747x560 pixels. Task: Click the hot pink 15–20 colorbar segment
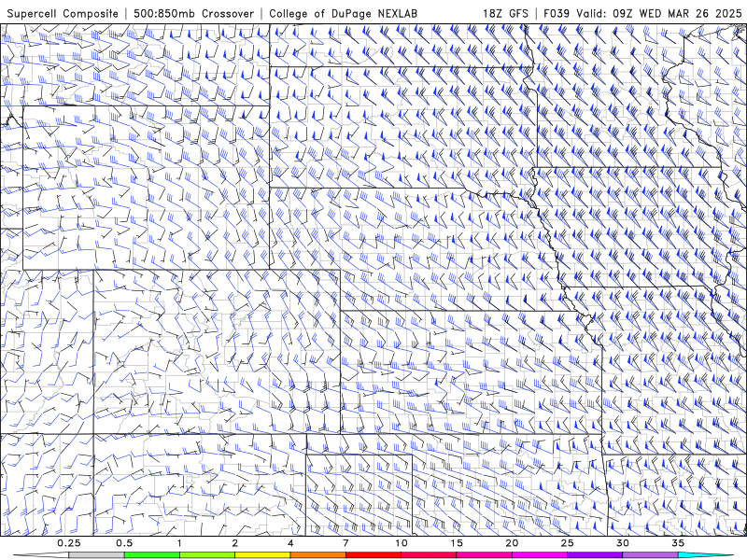[484, 555]
